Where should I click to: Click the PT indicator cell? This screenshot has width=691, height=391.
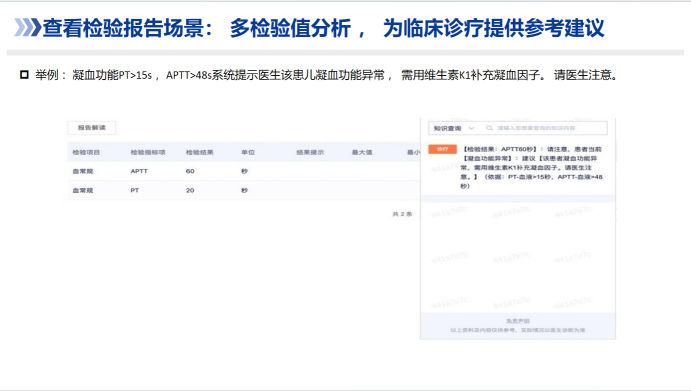tap(135, 190)
